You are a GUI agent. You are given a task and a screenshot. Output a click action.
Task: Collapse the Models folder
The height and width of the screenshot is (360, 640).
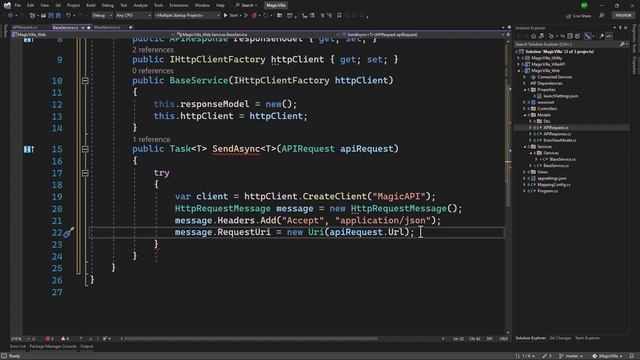click(x=524, y=115)
